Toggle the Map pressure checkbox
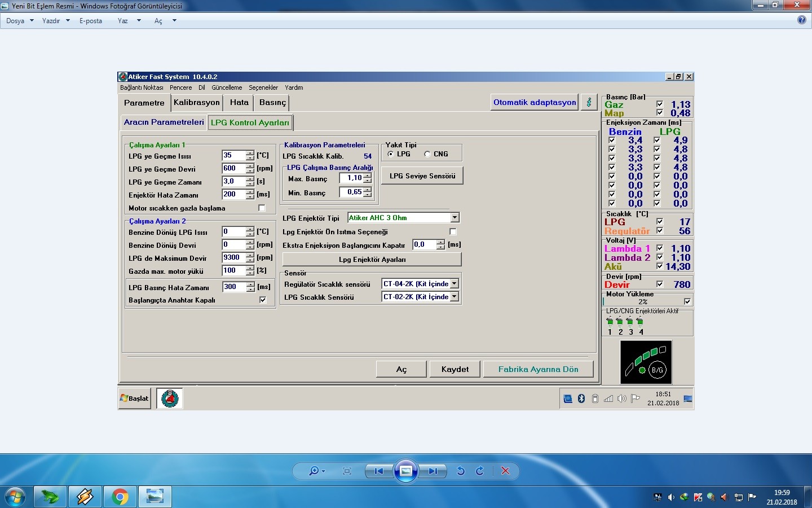Screen dimensions: 812x508 pyautogui.click(x=660, y=113)
